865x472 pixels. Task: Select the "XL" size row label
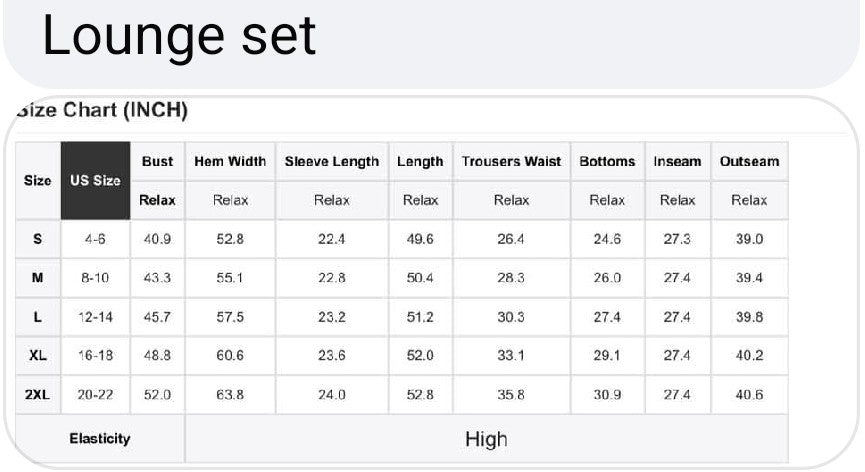pyautogui.click(x=37, y=355)
